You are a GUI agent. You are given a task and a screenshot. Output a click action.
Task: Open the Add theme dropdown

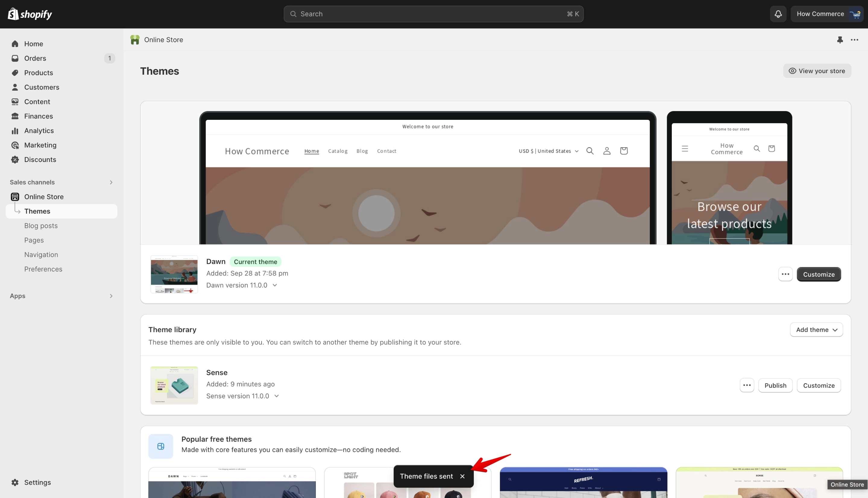click(816, 330)
